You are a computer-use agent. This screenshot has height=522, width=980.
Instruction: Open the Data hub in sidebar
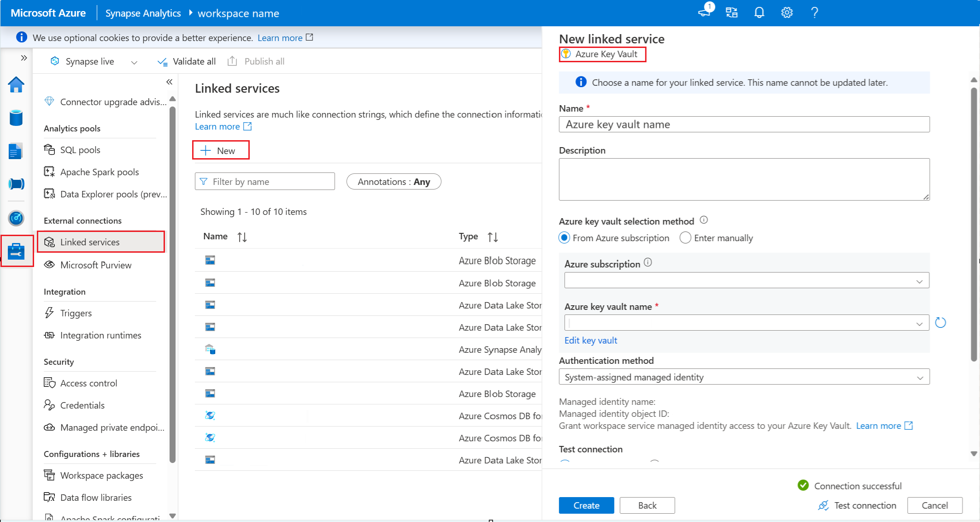point(16,118)
